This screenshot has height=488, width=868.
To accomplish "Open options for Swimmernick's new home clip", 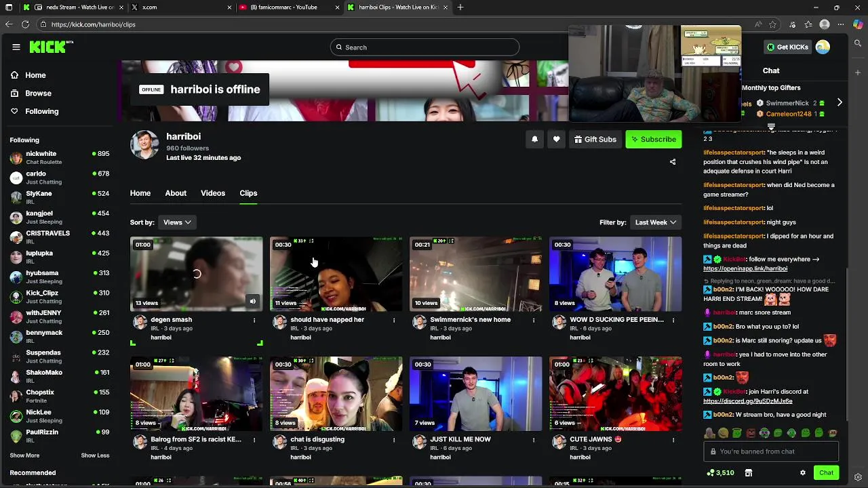I will pyautogui.click(x=534, y=320).
